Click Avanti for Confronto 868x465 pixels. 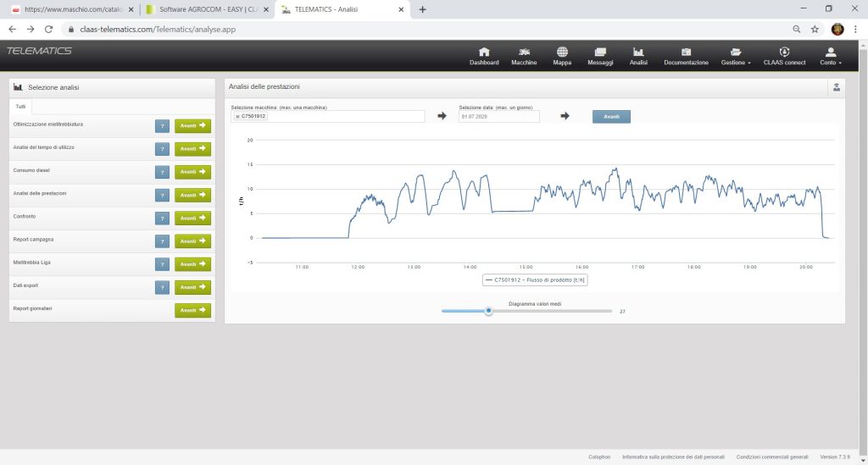pyautogui.click(x=192, y=218)
